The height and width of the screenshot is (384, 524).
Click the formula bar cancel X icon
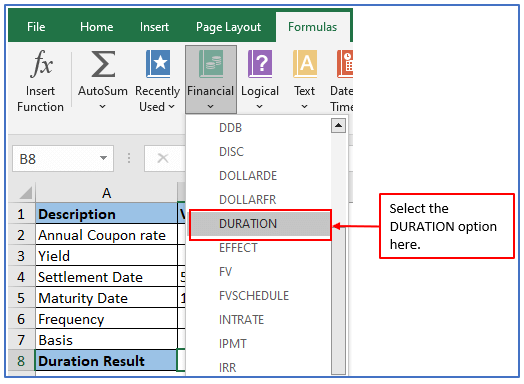(x=163, y=158)
